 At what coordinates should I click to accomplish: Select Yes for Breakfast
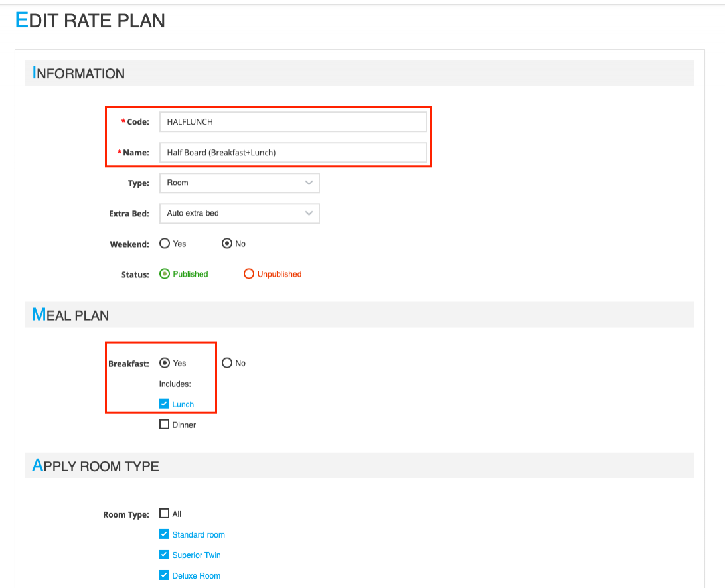[x=165, y=363]
